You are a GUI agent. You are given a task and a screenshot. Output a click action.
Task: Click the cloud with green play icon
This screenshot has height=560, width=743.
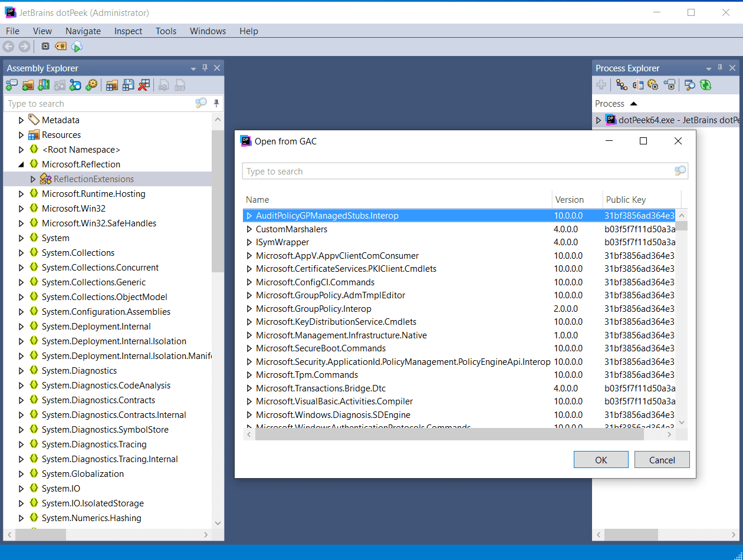click(77, 47)
